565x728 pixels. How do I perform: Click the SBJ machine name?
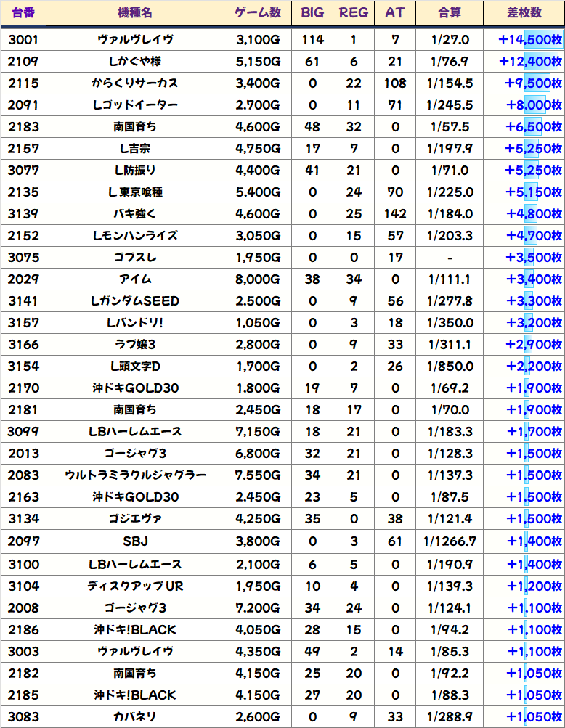(x=135, y=541)
